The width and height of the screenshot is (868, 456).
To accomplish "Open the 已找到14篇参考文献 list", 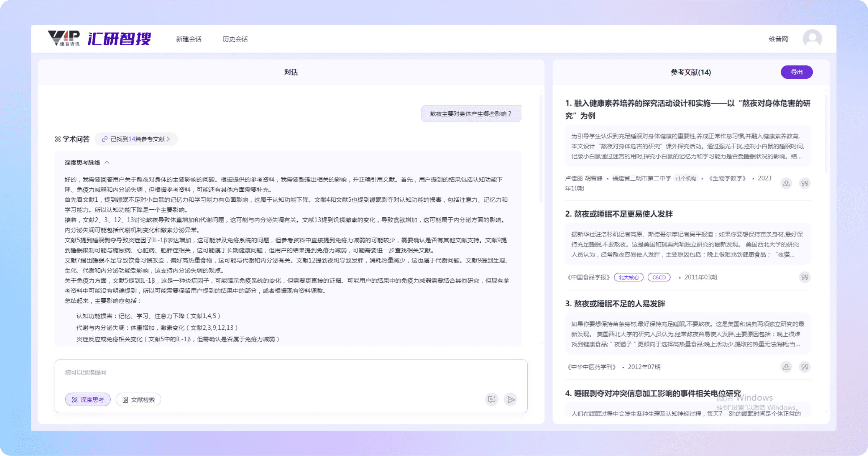I will click(136, 139).
